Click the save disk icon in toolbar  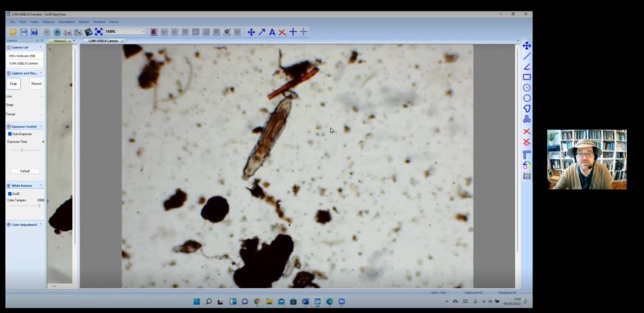click(x=24, y=31)
